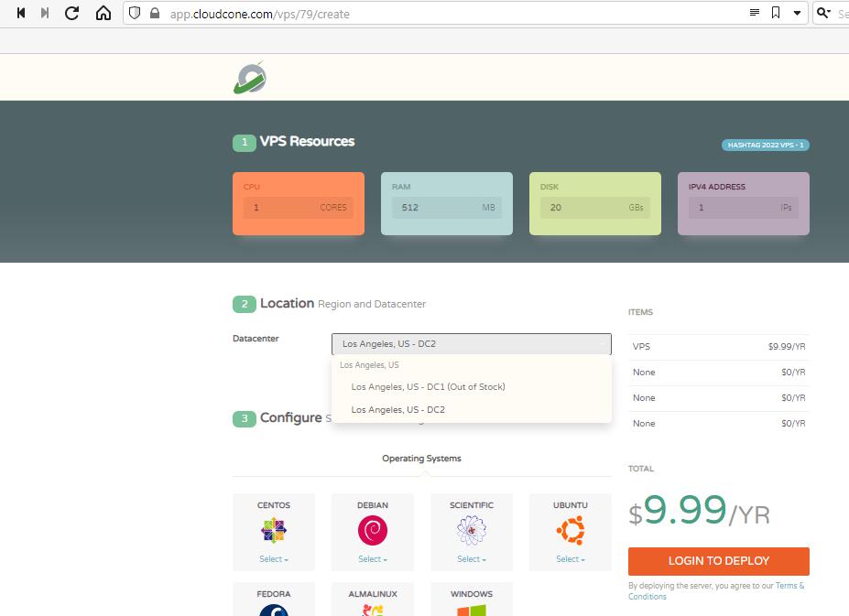Click the IPV4 address count field
Image resolution: width=849 pixels, height=616 pixels.
coord(744,208)
